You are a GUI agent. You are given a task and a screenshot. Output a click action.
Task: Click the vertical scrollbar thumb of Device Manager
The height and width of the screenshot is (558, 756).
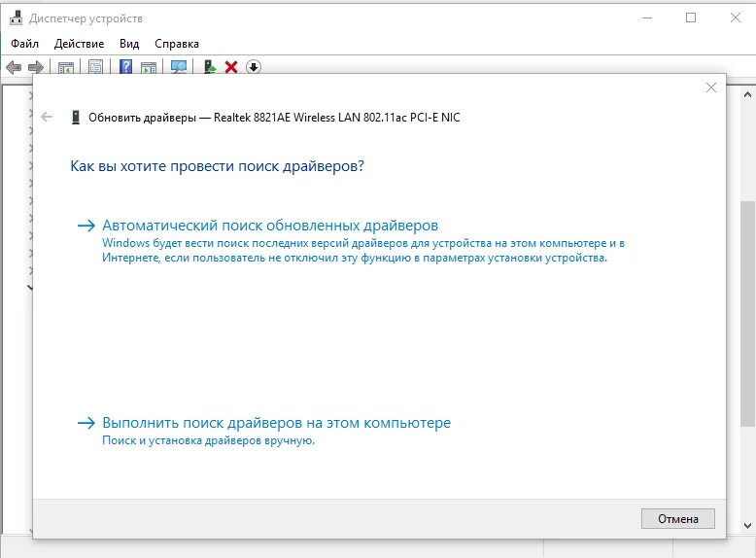747,313
